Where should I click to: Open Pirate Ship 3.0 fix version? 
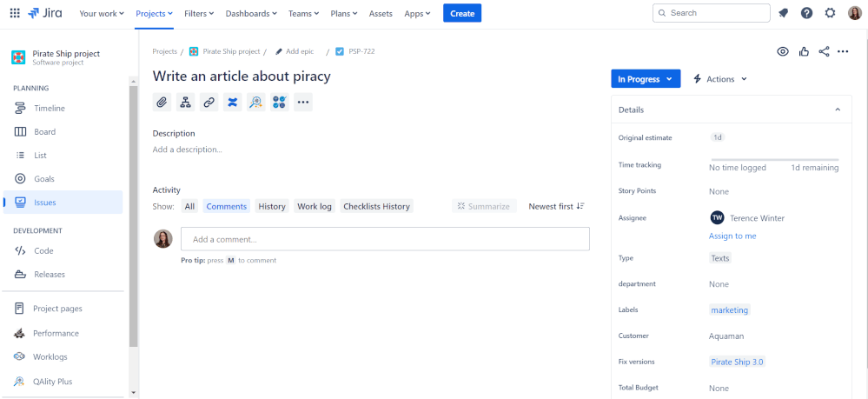(738, 362)
